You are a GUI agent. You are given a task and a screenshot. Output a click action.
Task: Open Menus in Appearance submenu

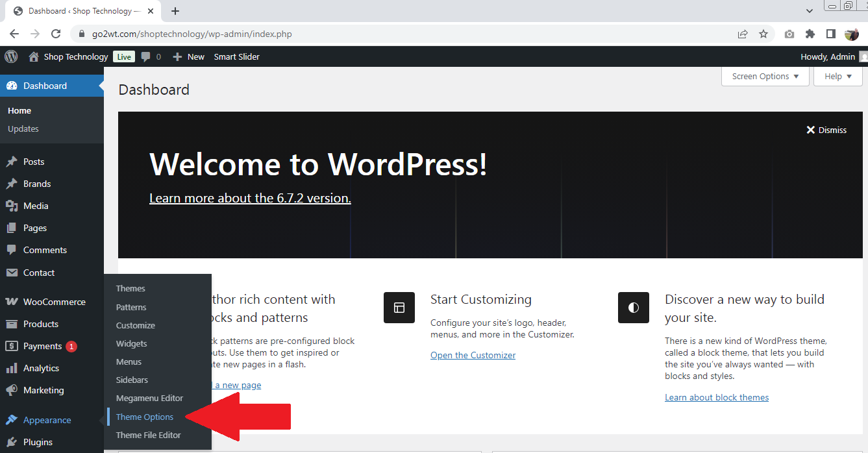129,361
